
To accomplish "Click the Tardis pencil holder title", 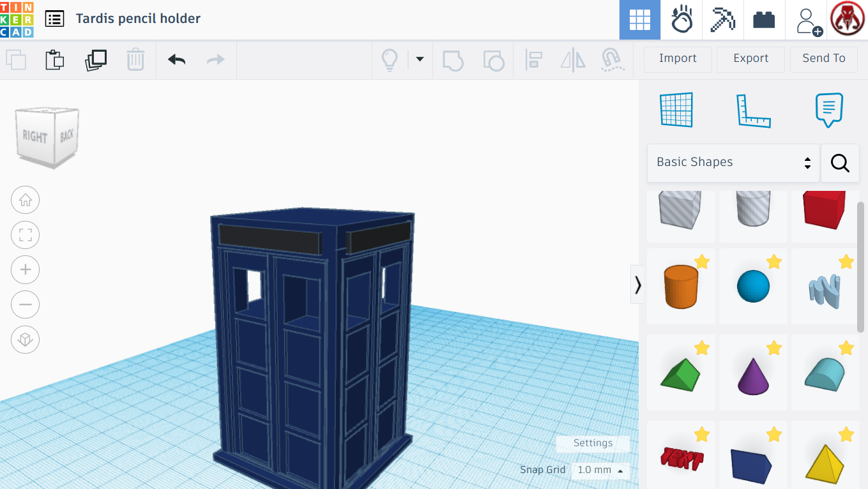I will (138, 19).
